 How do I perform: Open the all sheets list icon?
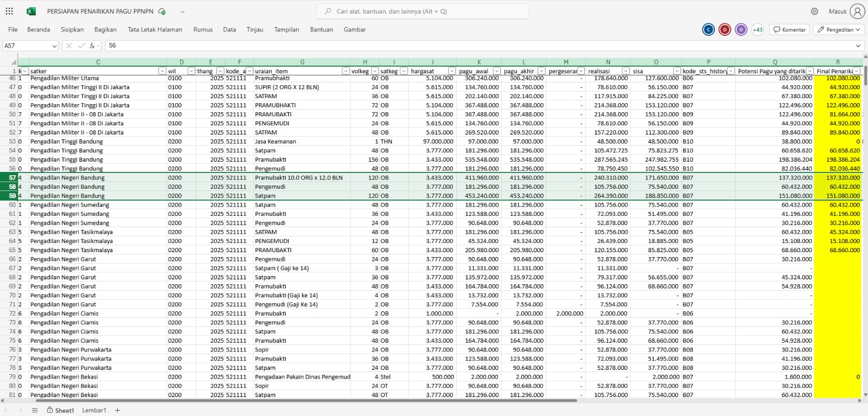(x=35, y=411)
